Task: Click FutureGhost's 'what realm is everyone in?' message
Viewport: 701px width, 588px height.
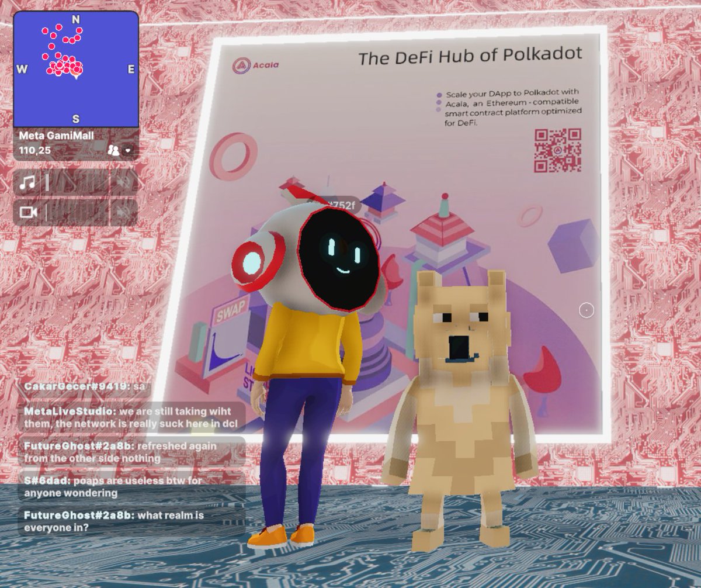Action: click(x=132, y=521)
